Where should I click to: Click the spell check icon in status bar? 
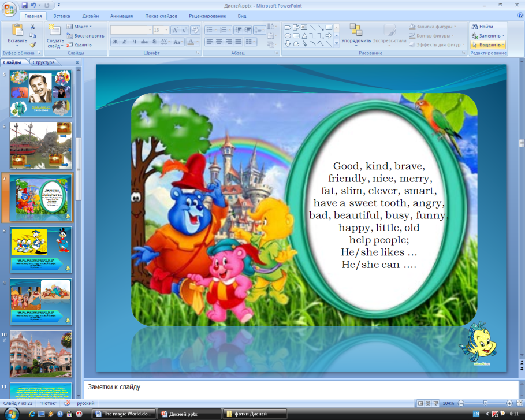[x=68, y=403]
